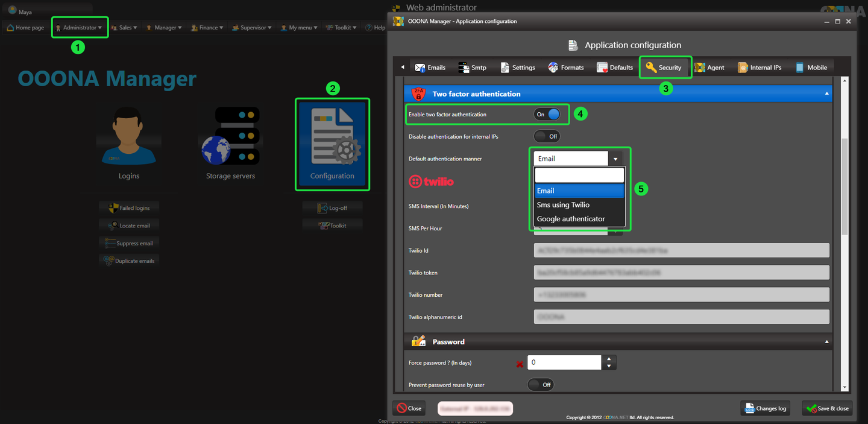Open the Changes log
Screen dimensions: 868x424
pyautogui.click(x=765, y=408)
